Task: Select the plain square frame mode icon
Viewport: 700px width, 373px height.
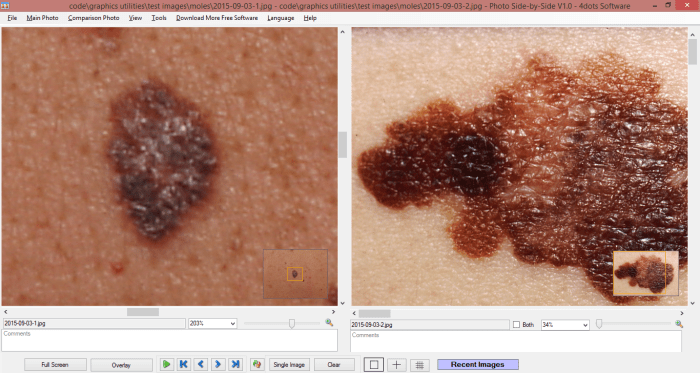Action: [x=374, y=365]
